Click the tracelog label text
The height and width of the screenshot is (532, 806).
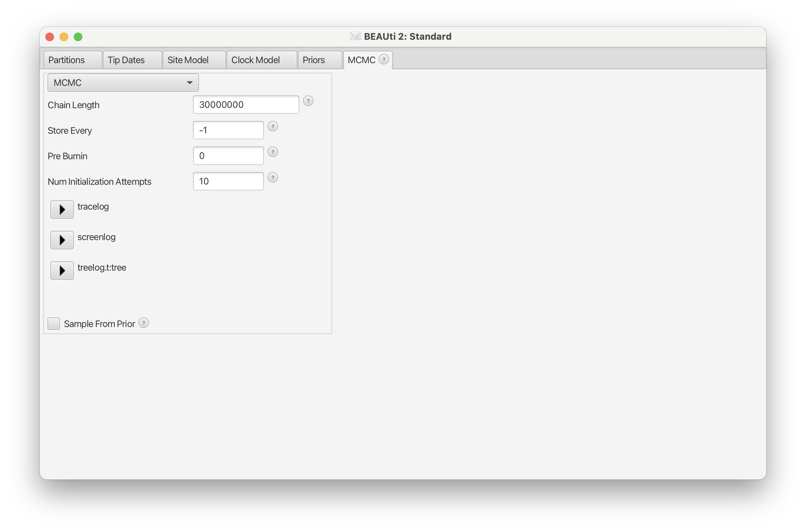click(93, 206)
